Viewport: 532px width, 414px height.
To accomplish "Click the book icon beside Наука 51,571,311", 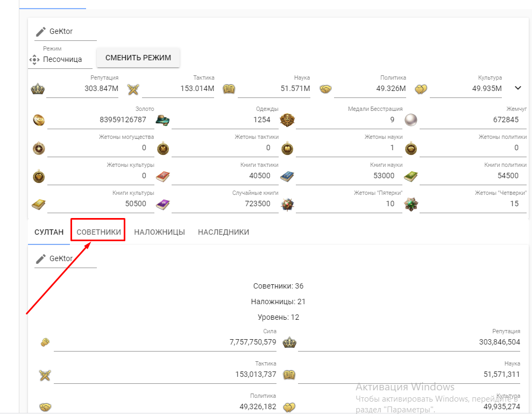I will click(289, 375).
